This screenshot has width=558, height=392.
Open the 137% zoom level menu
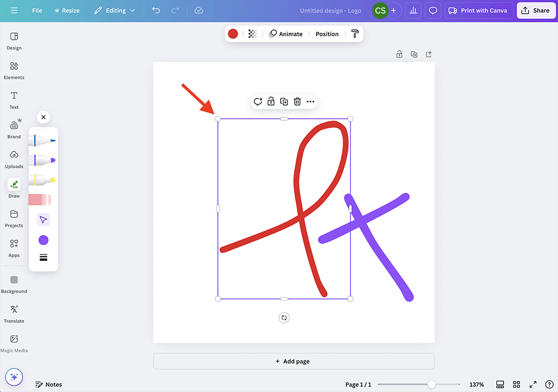click(x=476, y=384)
